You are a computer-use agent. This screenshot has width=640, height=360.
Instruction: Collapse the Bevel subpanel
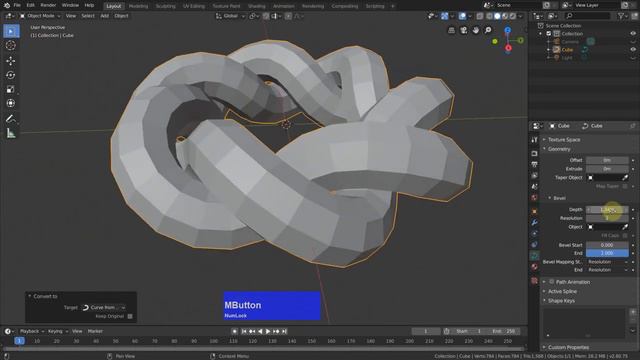(559, 198)
